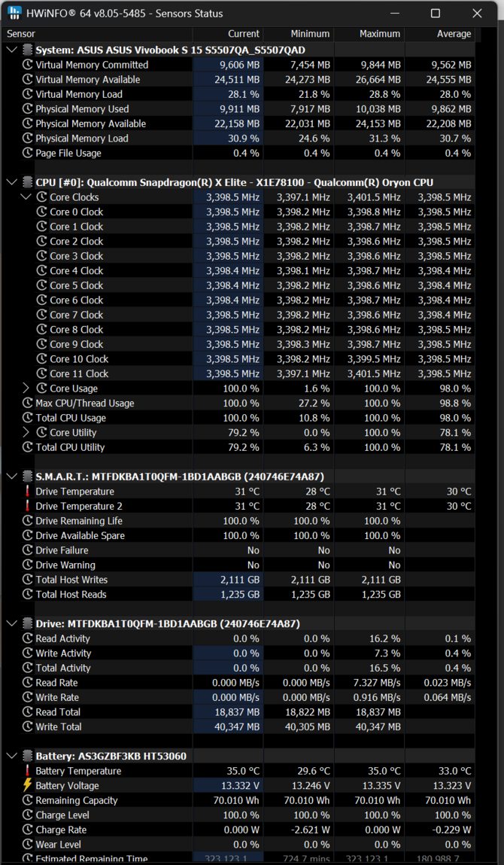Click the 9,911 MB physical memory used value
The width and height of the screenshot is (504, 865).
(x=238, y=108)
